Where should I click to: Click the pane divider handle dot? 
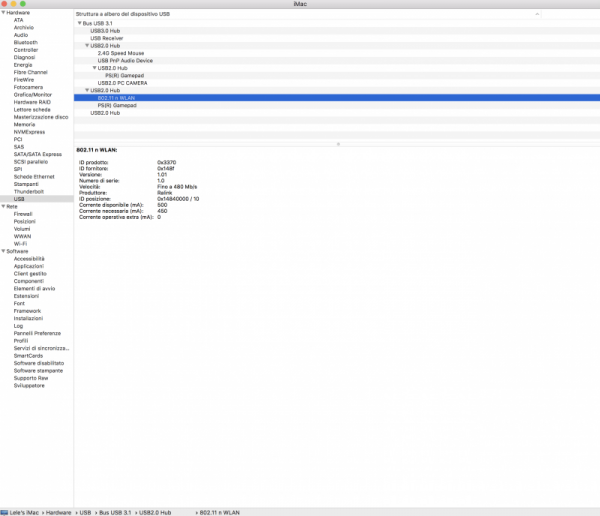pyautogui.click(x=338, y=144)
